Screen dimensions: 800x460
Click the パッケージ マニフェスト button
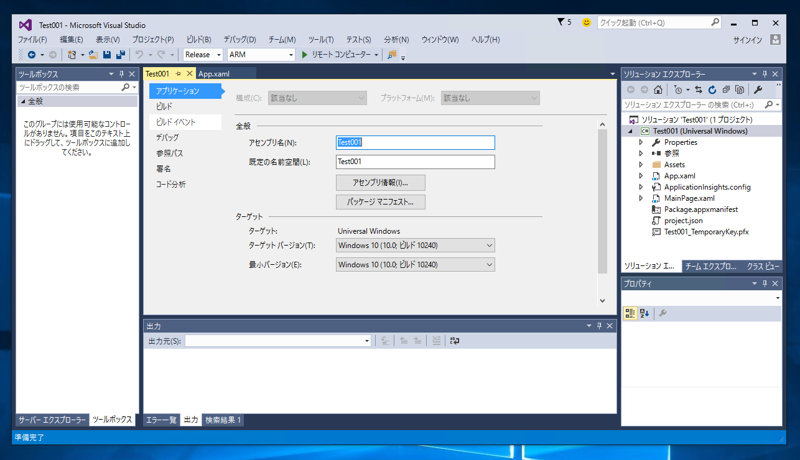(x=381, y=202)
